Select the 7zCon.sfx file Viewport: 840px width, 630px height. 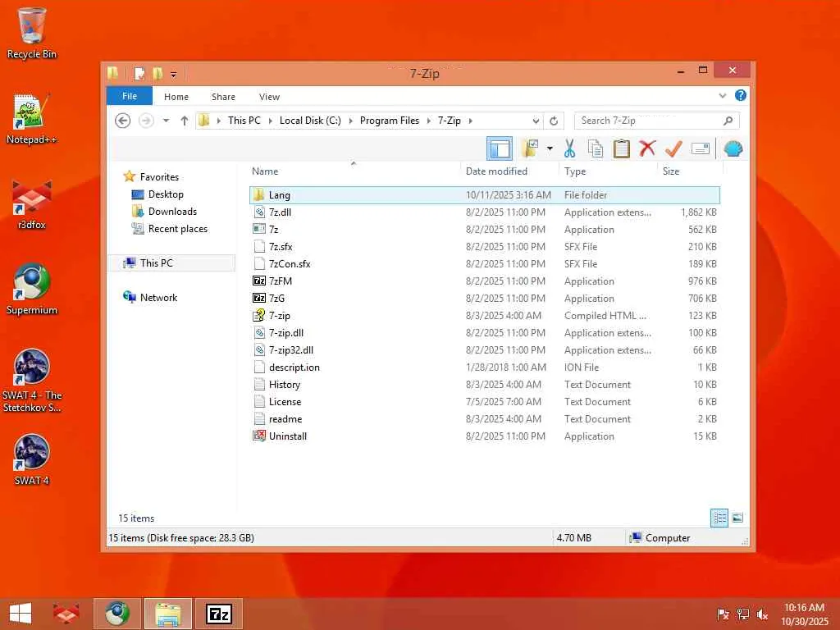pyautogui.click(x=484, y=263)
